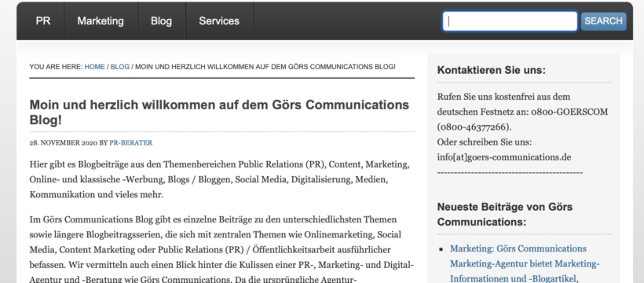This screenshot has height=283, width=644.
Task: Click the paragraph starting 'Hier gibt es Blogbeiträge'
Action: (x=219, y=180)
